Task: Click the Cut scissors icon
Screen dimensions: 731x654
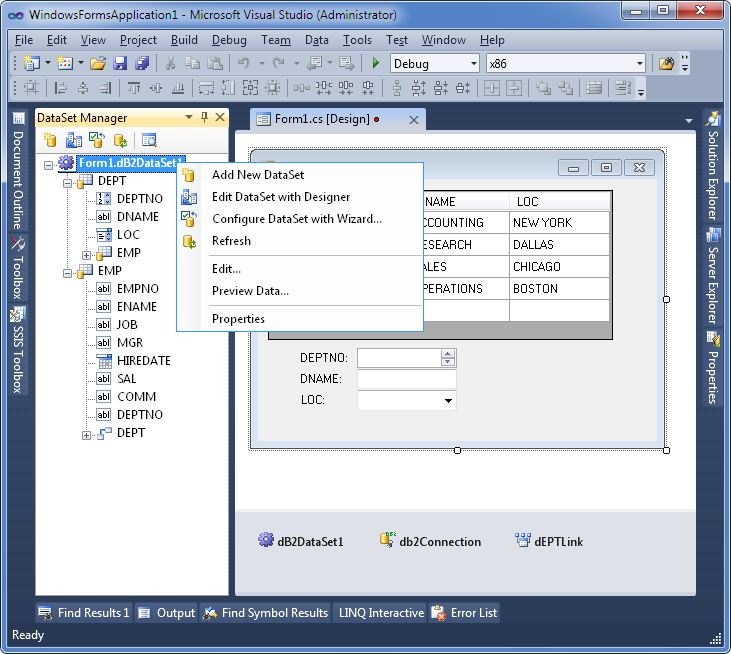Action: pos(170,63)
